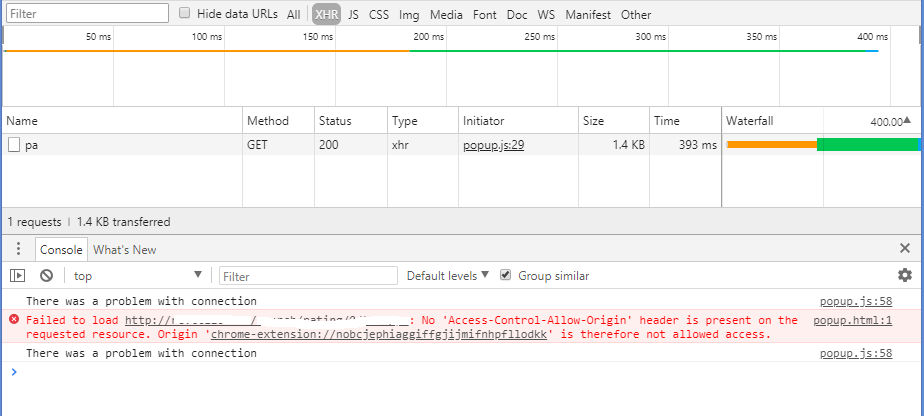Image resolution: width=924 pixels, height=416 pixels.
Task: Open the popup.html:1 source link
Action: [853, 321]
